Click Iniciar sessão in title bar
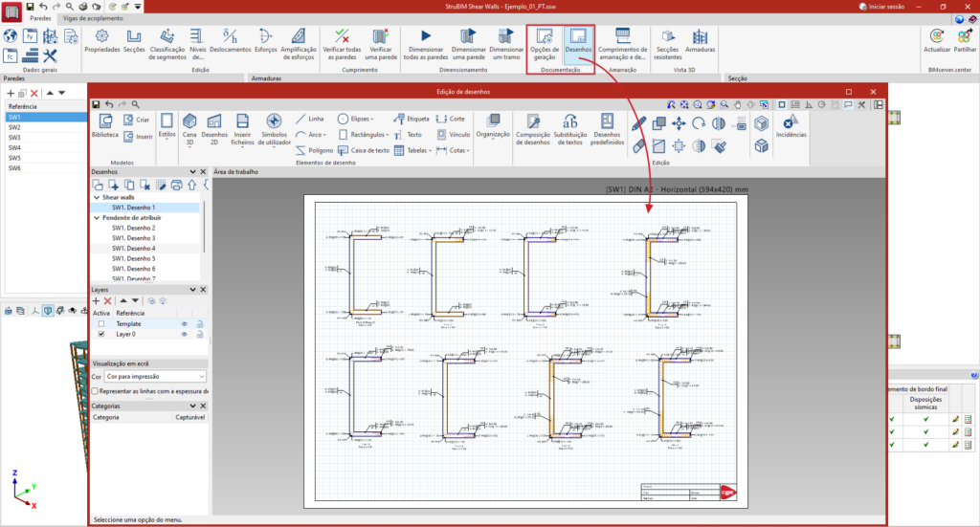Screen dimensions: 980x527 [881, 7]
